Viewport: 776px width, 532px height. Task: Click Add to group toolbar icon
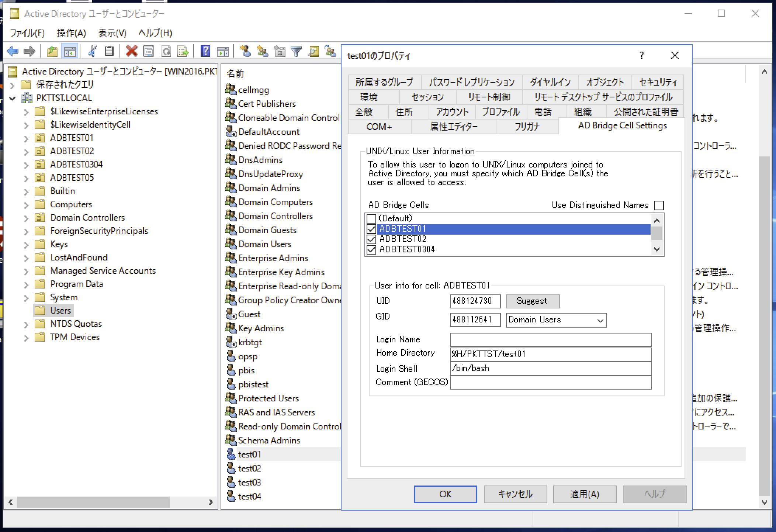coord(330,51)
